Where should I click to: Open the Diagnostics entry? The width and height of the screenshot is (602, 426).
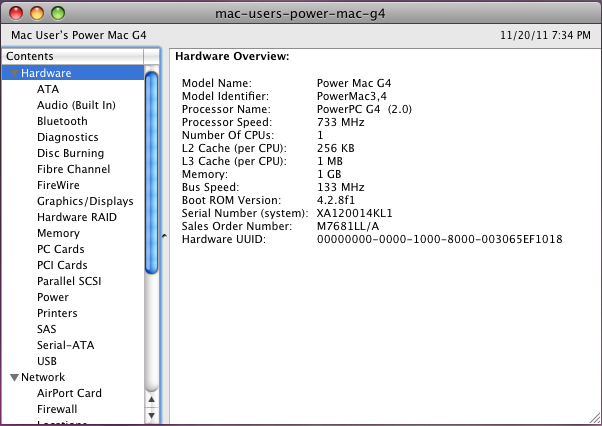click(68, 137)
